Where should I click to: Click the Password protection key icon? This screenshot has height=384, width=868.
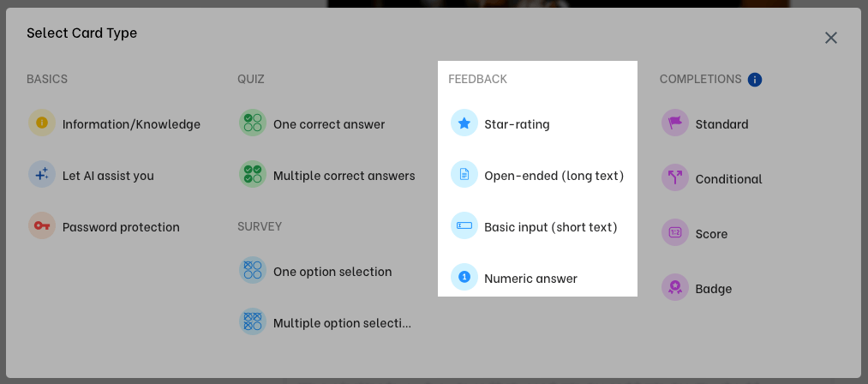point(42,226)
